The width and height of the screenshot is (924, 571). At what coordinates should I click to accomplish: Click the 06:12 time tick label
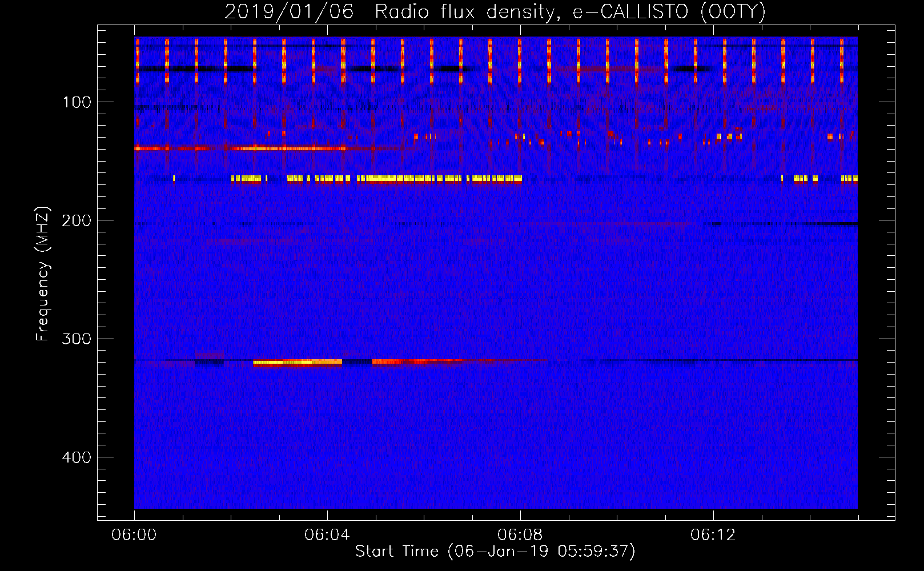click(x=713, y=535)
